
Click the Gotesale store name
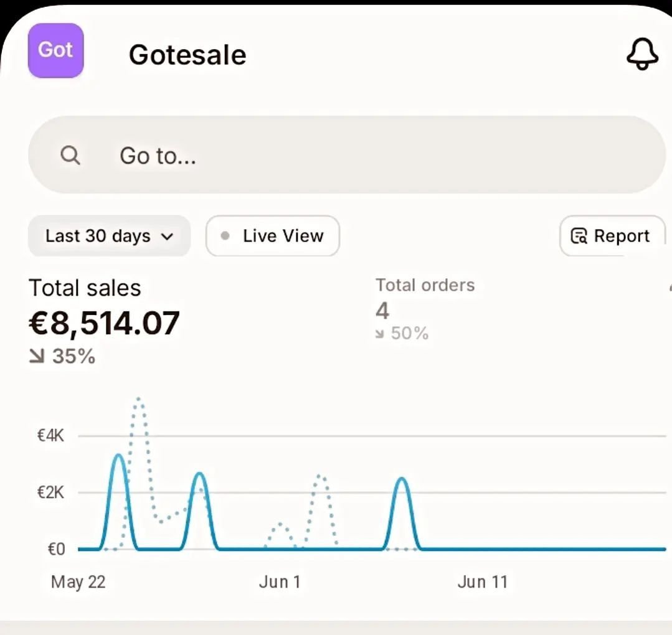pyautogui.click(x=187, y=55)
